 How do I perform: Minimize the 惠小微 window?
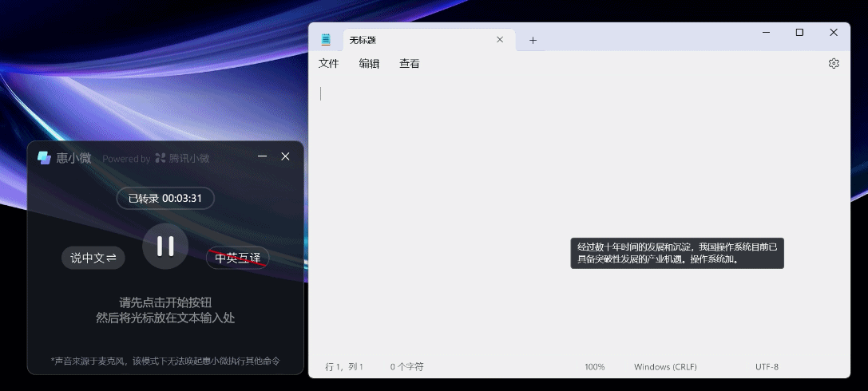(x=263, y=156)
